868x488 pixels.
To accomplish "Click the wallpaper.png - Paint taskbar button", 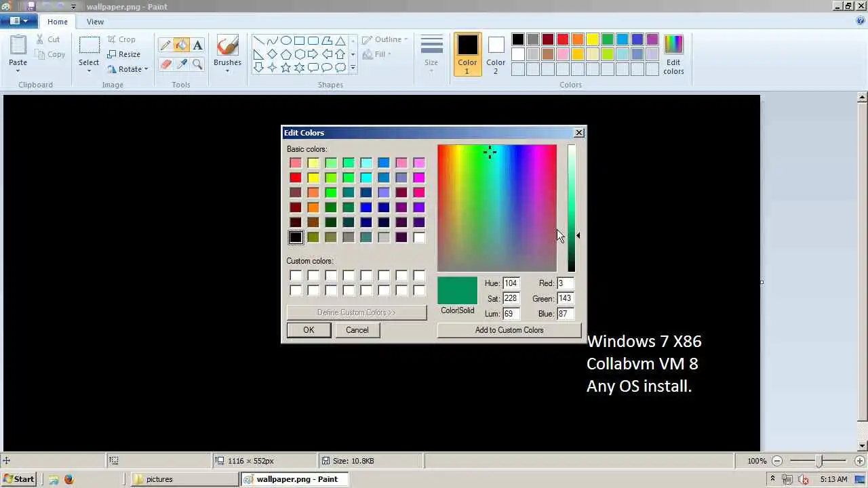I will click(x=295, y=479).
